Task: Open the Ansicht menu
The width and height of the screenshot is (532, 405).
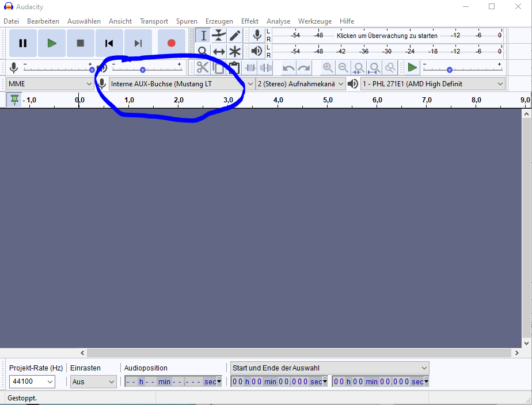Action: pos(120,21)
